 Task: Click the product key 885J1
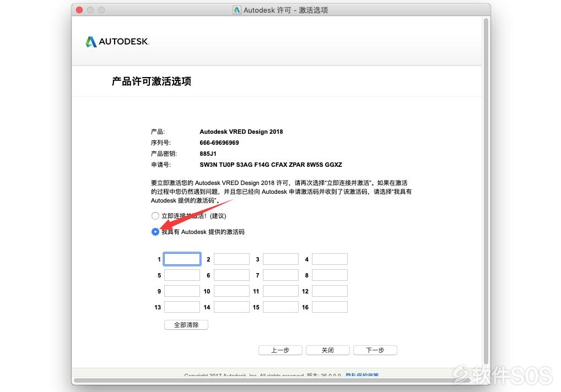coord(208,154)
